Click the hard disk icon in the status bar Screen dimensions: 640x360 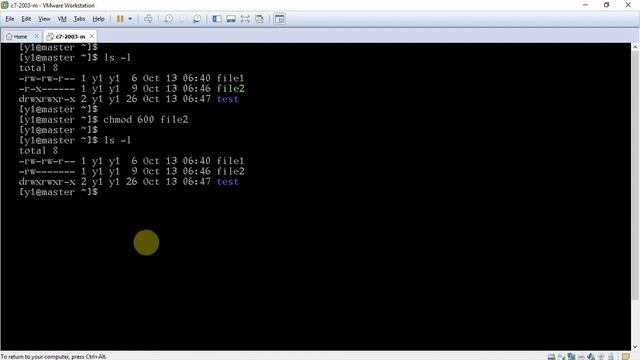coord(551,357)
